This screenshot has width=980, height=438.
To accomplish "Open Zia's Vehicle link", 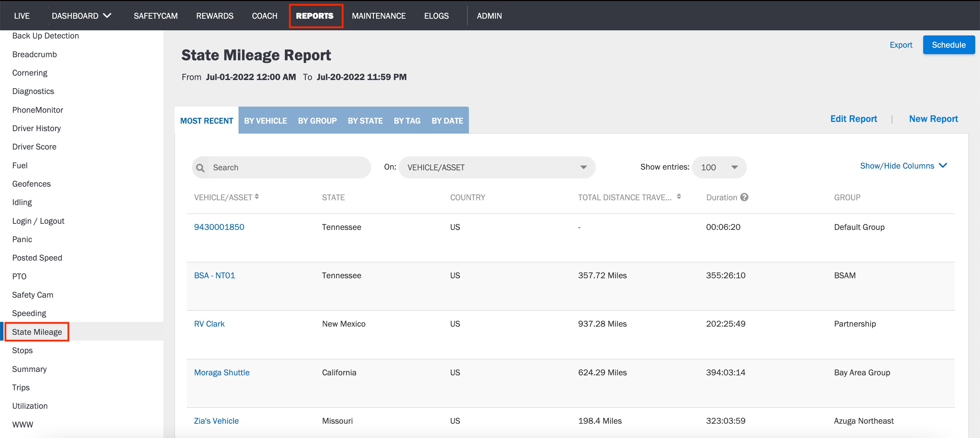I will tap(216, 421).
